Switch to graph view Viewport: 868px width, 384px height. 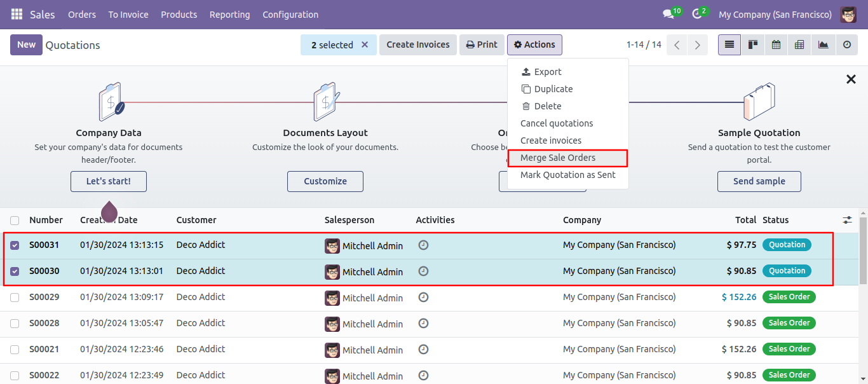point(823,45)
